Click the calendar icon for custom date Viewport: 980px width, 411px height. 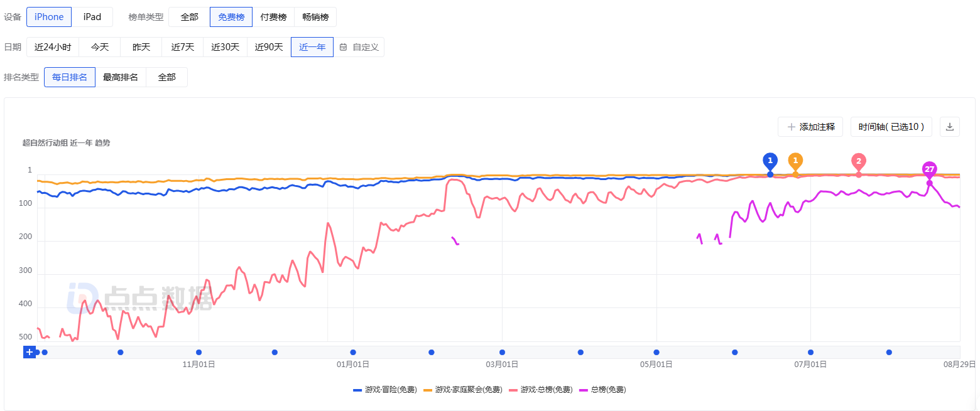click(343, 47)
